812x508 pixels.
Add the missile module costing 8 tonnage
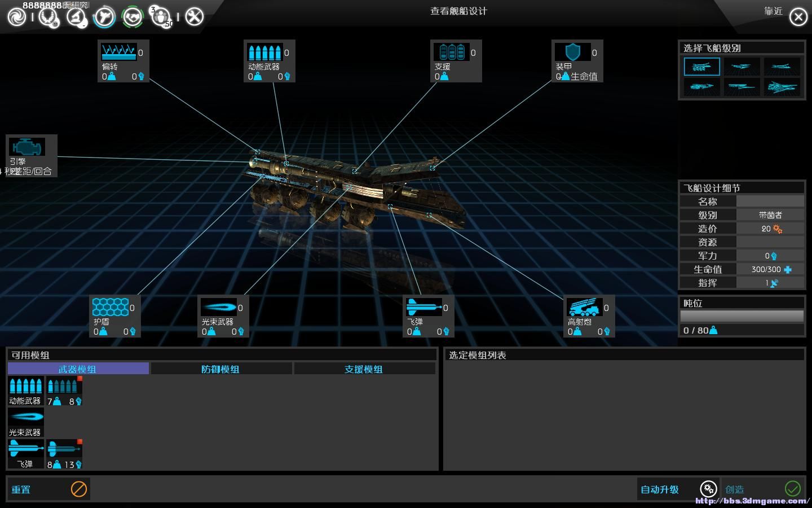point(64,454)
